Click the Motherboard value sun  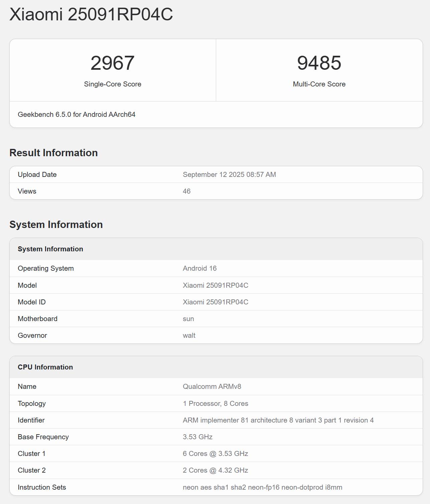pos(188,319)
